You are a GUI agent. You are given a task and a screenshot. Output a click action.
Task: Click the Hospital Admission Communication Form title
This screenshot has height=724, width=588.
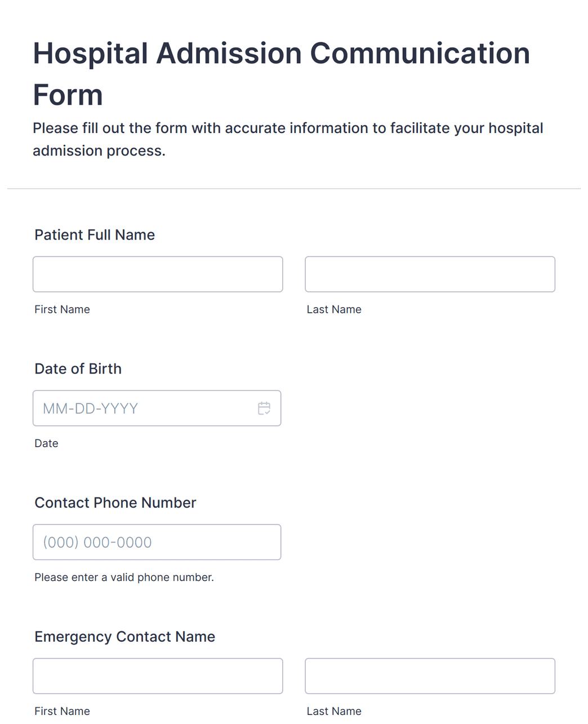282,74
